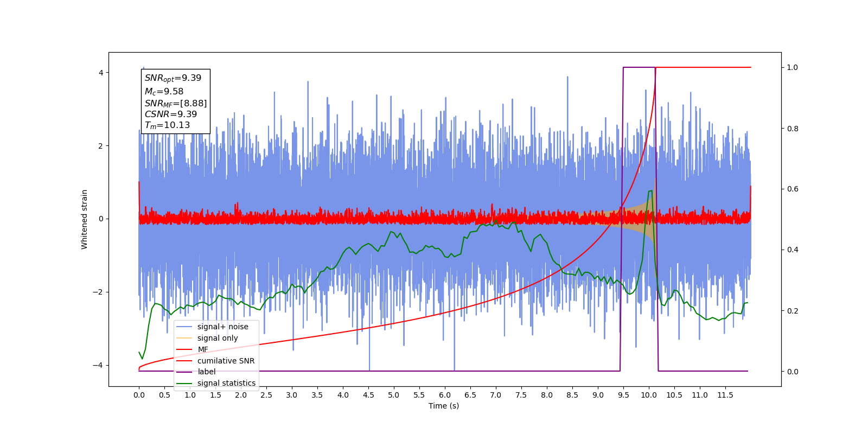Click x-axis tick label 1.0 under the plot
This screenshot has width=868, height=434.
[x=190, y=395]
